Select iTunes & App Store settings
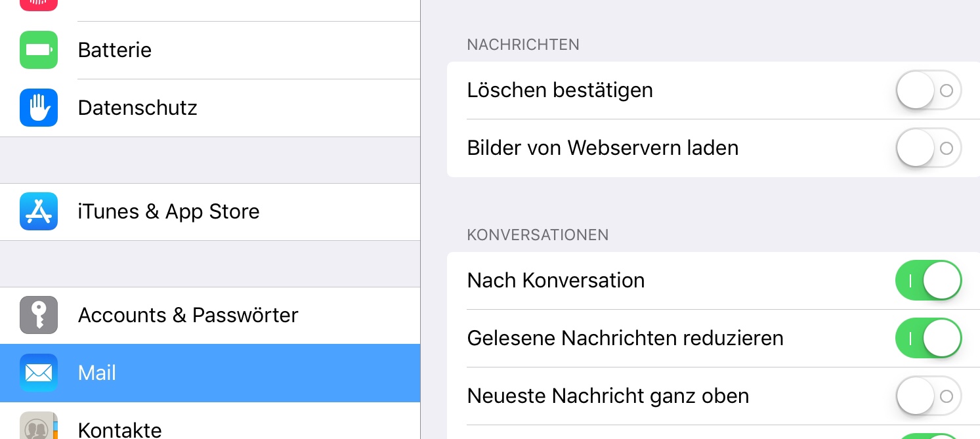The image size is (980, 439). (x=169, y=211)
